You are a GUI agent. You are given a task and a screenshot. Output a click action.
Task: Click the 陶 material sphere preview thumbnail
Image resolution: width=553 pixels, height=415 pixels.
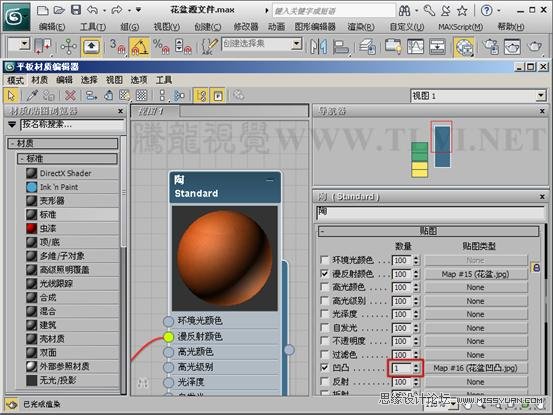[225, 258]
